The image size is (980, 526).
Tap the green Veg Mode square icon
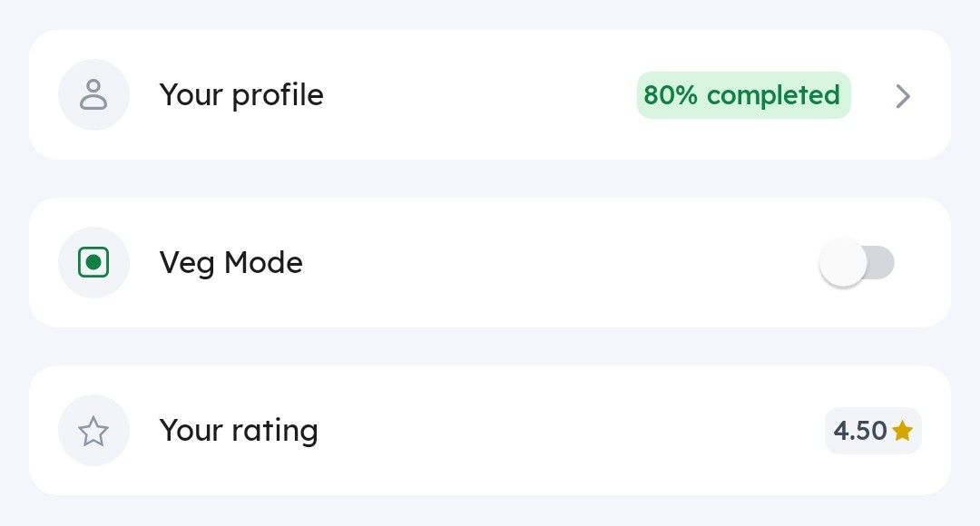(x=93, y=263)
